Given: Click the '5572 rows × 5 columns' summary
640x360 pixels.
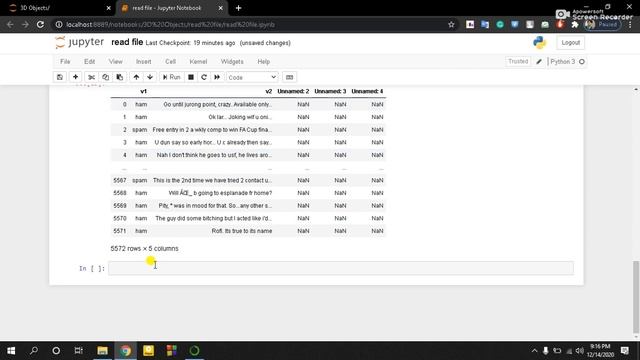Looking at the screenshot, I should [144, 249].
